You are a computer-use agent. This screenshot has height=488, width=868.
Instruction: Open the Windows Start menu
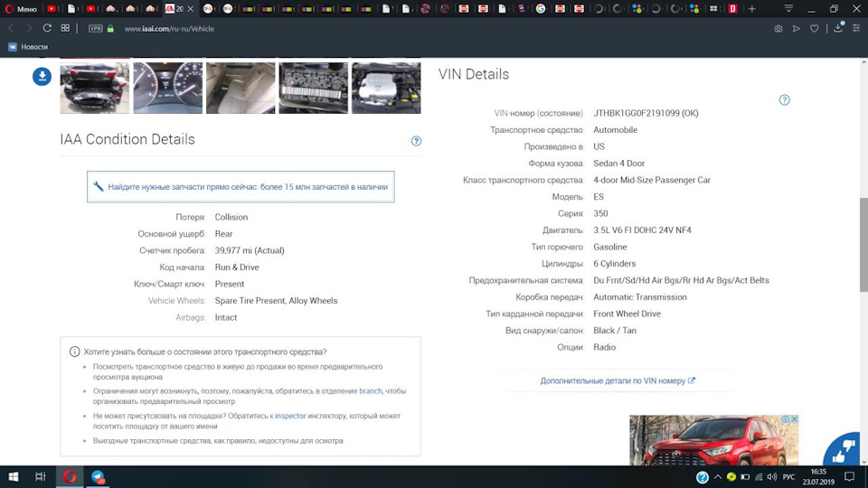pyautogui.click(x=14, y=476)
